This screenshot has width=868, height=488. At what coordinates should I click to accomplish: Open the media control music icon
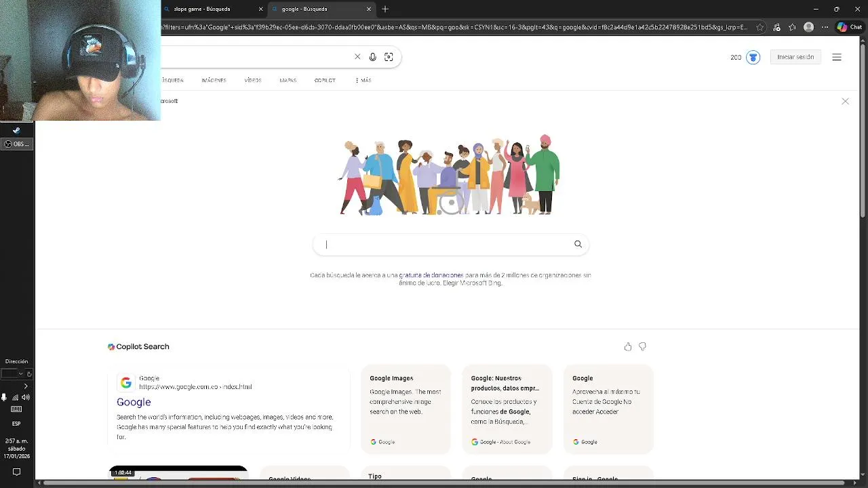point(776,27)
